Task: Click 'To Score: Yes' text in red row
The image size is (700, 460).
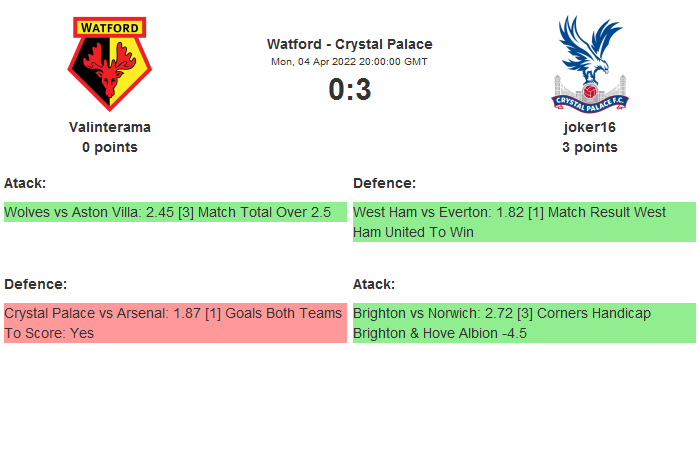Action: 49,333
